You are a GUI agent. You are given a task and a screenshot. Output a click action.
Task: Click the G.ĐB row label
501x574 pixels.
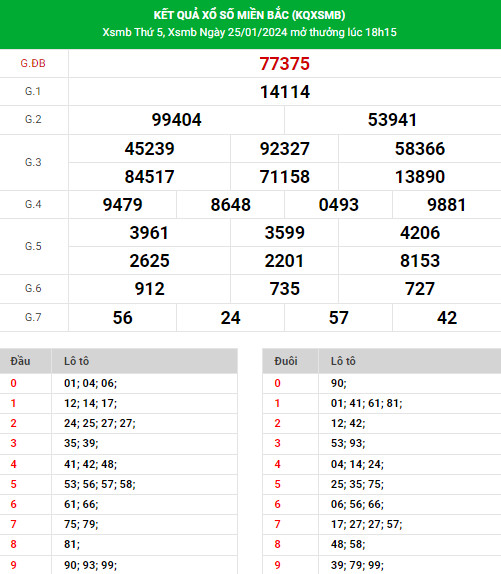pos(33,63)
